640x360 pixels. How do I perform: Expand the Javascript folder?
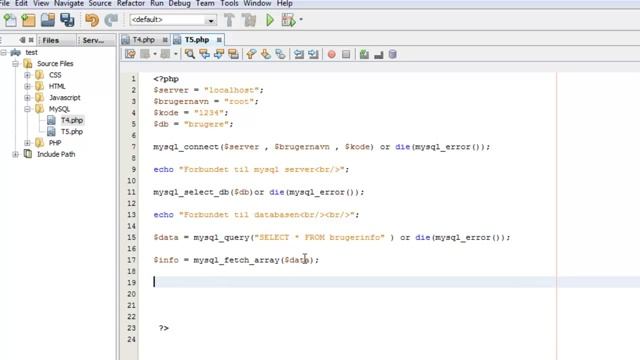coord(27,98)
